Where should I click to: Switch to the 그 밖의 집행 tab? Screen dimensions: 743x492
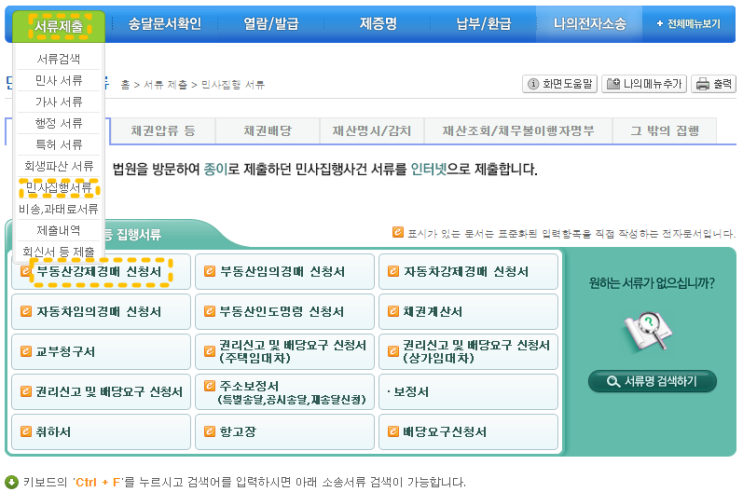(x=665, y=130)
